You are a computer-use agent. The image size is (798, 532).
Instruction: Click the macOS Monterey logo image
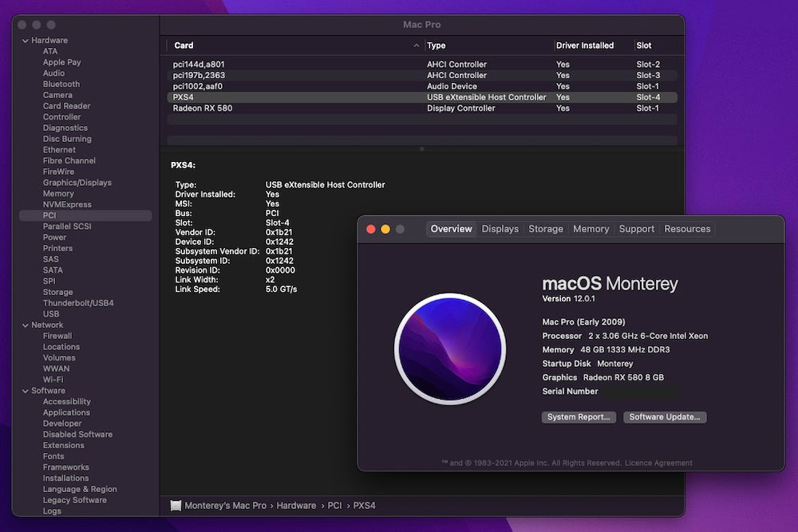coord(450,349)
